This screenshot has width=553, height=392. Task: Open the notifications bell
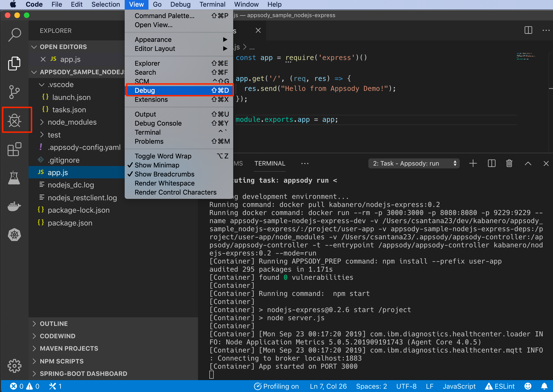pos(544,386)
